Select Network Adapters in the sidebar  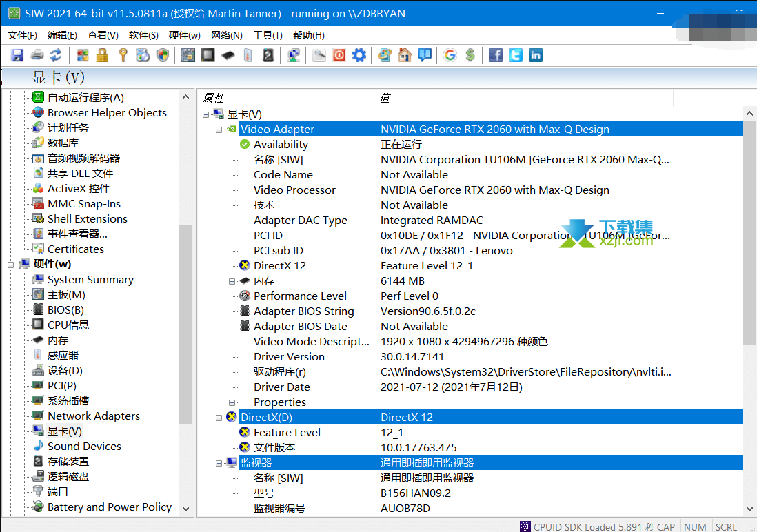pos(94,416)
